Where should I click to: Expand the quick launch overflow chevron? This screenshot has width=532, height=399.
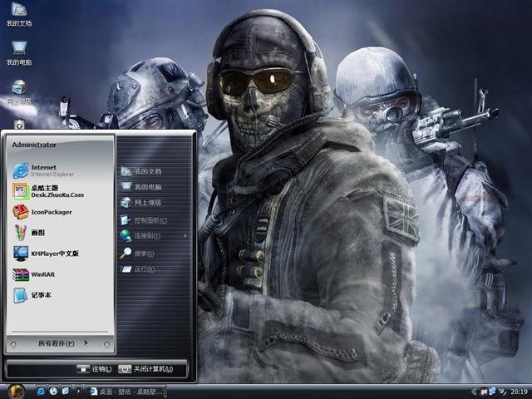78,392
